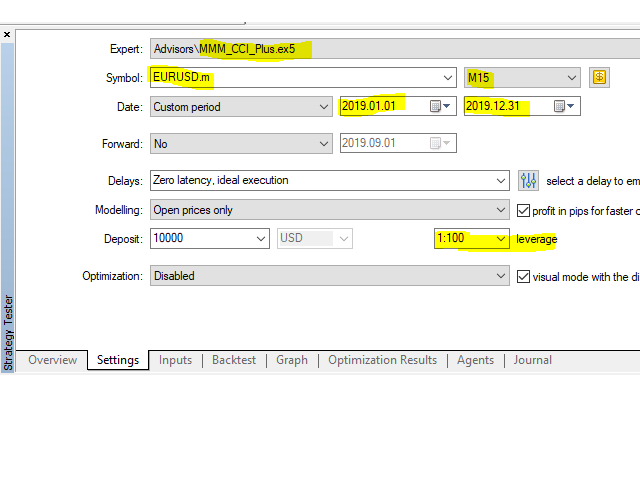Click the Optimization label
Viewport: 640px width, 480px height.
pos(113,276)
